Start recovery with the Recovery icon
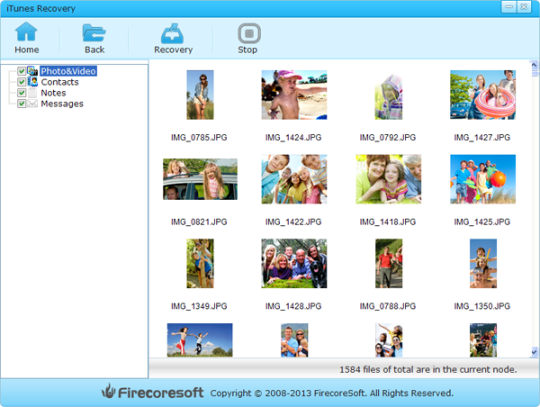The height and width of the screenshot is (407, 540). (x=172, y=33)
